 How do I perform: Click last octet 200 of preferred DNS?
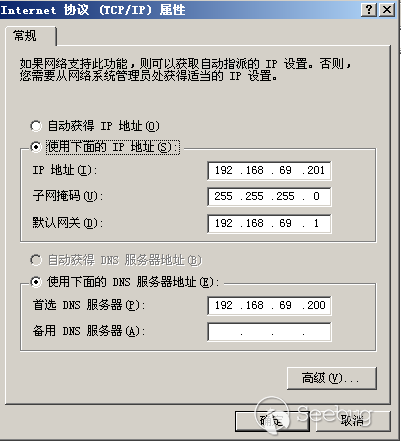click(316, 305)
